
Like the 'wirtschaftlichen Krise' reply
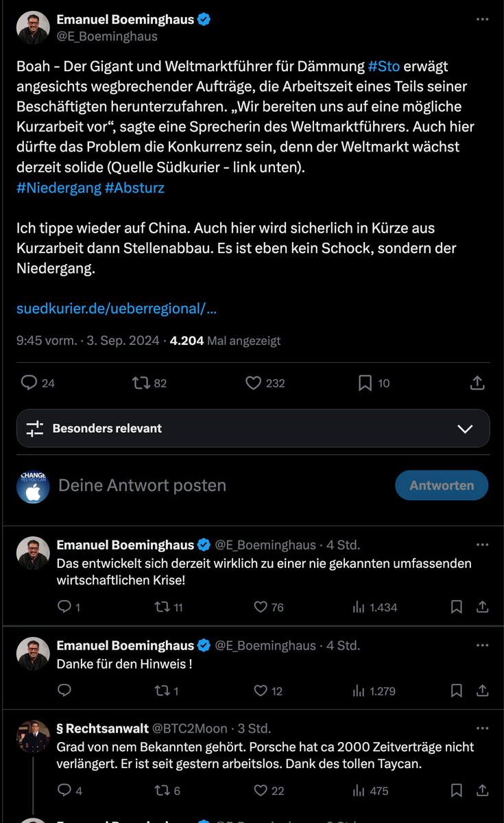point(261,607)
